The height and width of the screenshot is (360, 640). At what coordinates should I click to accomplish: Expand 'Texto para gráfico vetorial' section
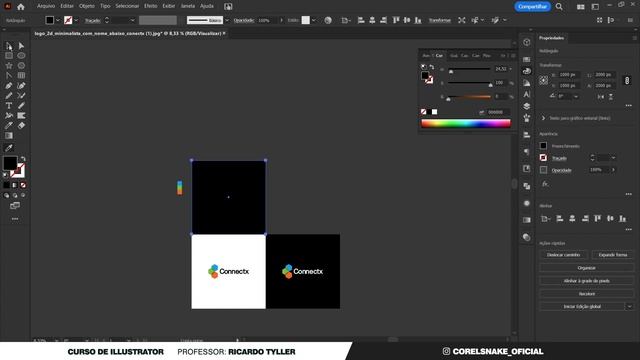pos(543,118)
